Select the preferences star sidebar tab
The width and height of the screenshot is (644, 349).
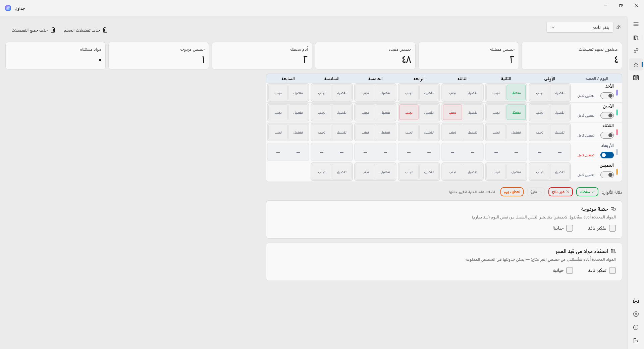[636, 64]
